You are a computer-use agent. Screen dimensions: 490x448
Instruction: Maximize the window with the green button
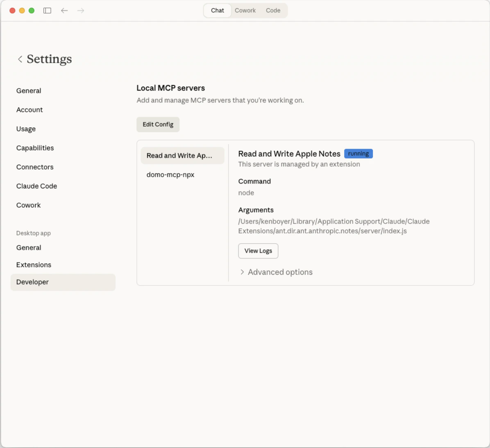coord(32,11)
